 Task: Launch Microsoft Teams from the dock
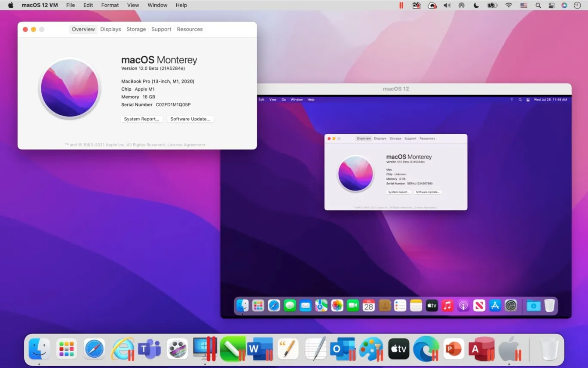tap(150, 348)
